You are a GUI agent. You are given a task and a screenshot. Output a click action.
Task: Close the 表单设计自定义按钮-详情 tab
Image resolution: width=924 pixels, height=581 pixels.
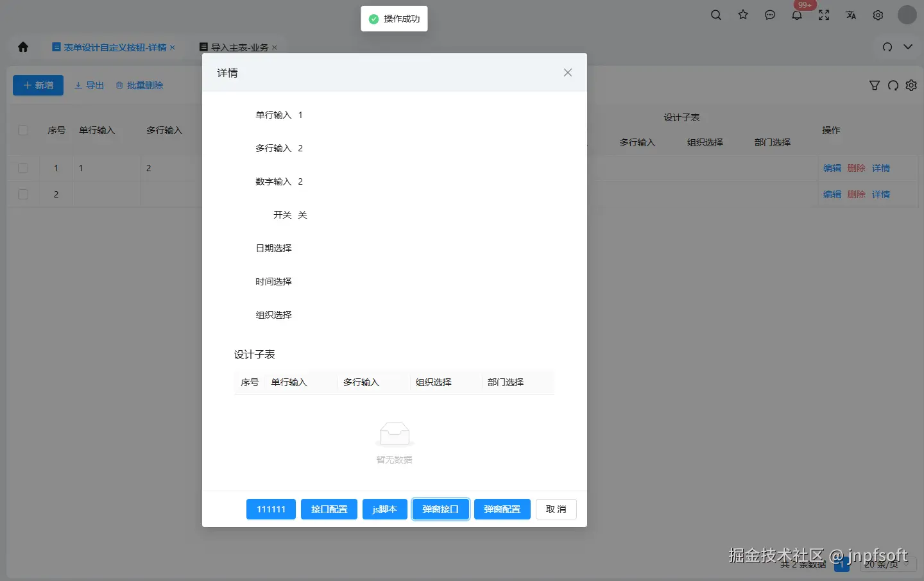[x=173, y=47]
